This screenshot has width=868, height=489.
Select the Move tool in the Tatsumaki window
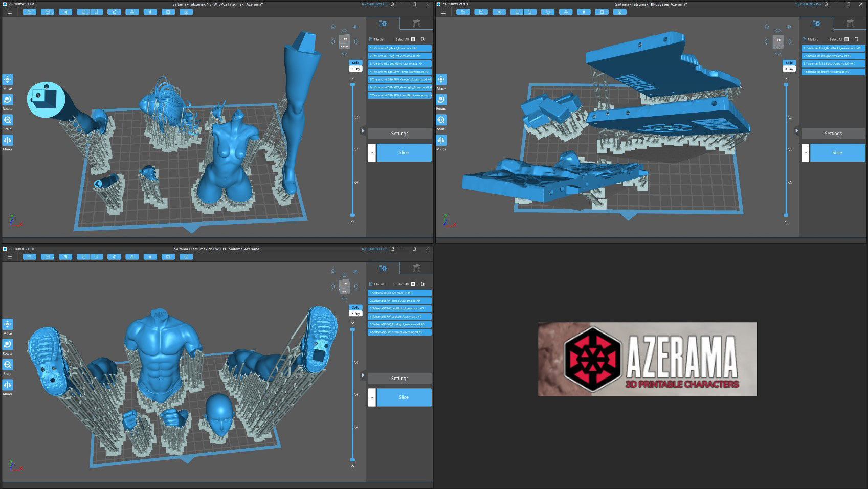8,79
